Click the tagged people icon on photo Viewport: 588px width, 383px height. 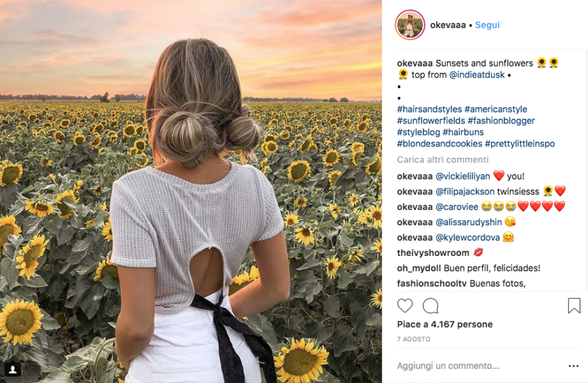point(13,369)
